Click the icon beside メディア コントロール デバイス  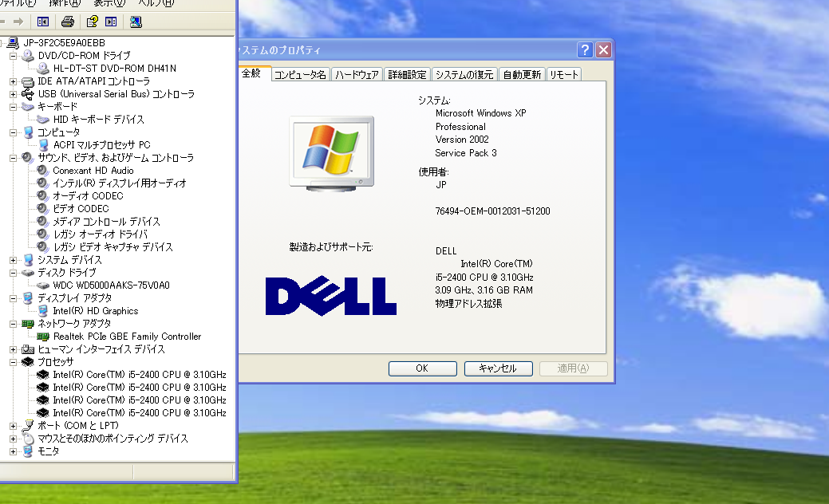pos(43,222)
